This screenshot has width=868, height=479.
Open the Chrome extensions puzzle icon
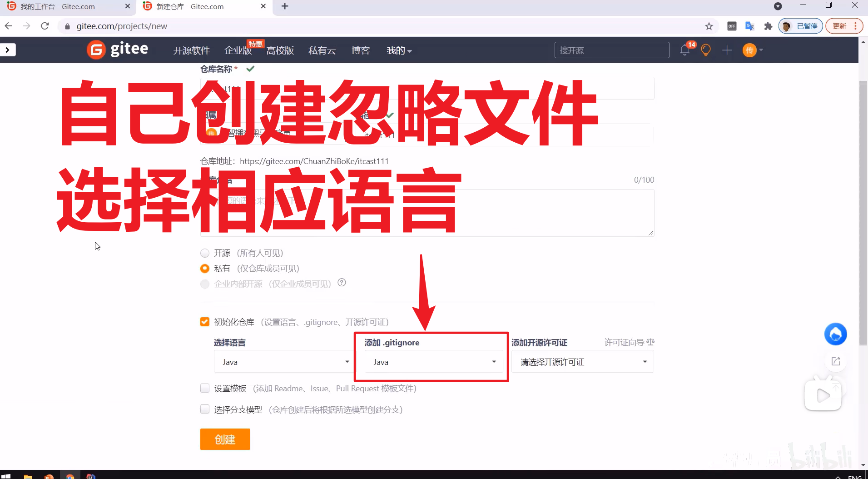[768, 26]
